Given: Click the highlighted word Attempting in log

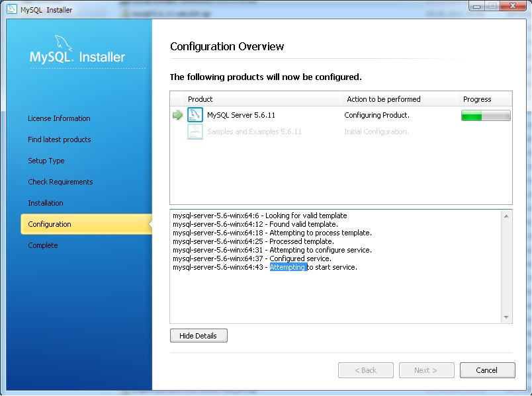Looking at the screenshot, I should [288, 267].
